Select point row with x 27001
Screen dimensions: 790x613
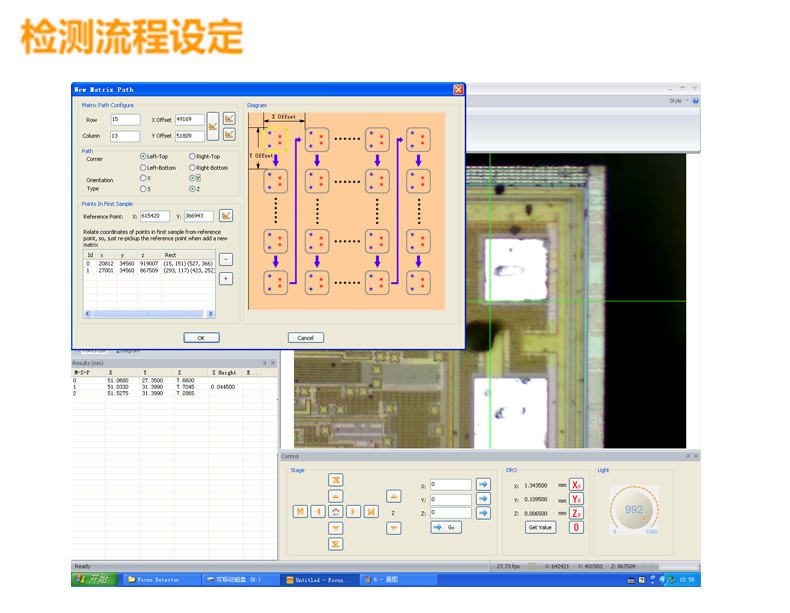click(x=149, y=270)
